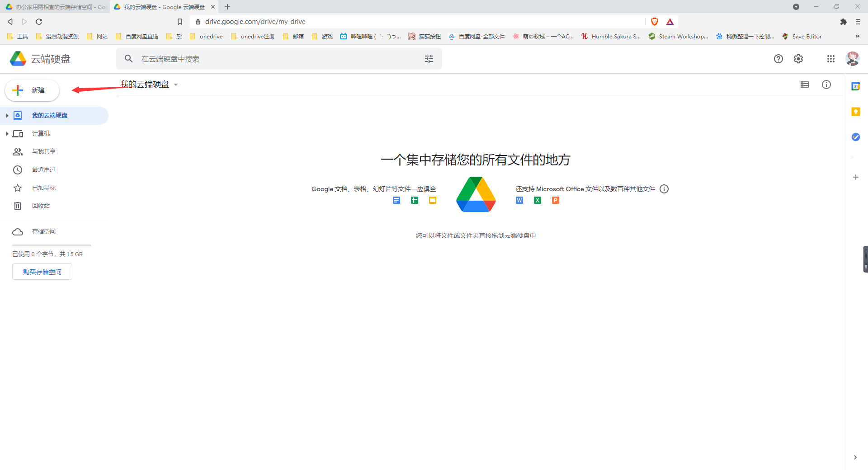Show details info panel icon

coord(826,85)
